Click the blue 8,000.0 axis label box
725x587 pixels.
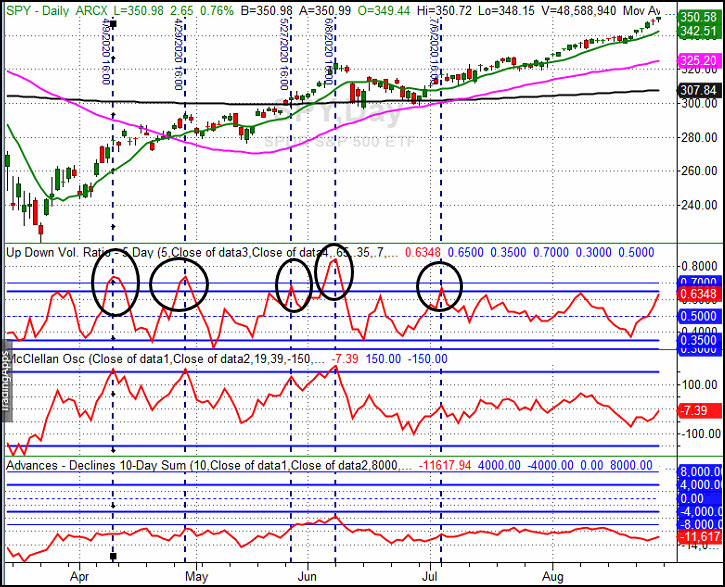tap(699, 471)
